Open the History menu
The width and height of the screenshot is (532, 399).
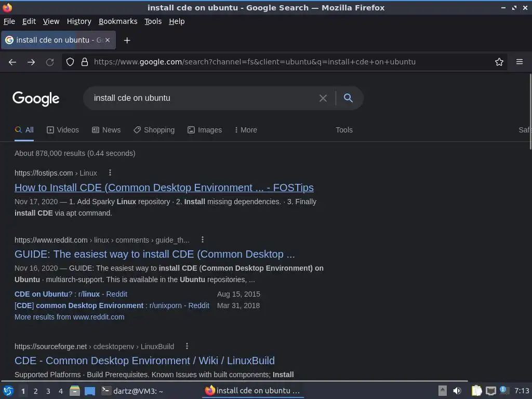79,21
